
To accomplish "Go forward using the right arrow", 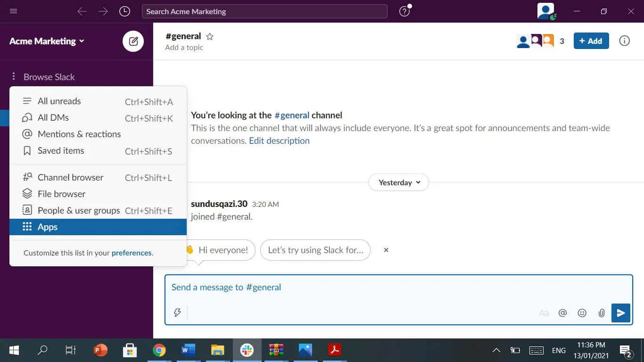I will point(103,11).
